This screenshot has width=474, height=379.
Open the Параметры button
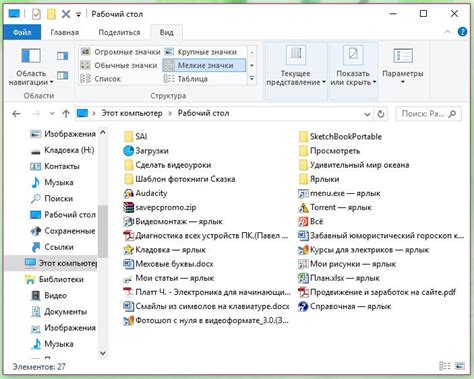[x=403, y=66]
